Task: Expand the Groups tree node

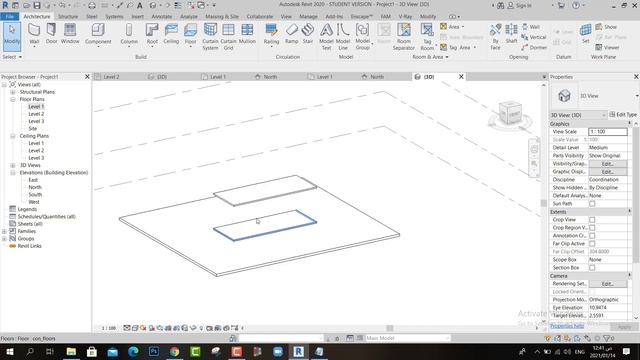Action: coord(4,238)
